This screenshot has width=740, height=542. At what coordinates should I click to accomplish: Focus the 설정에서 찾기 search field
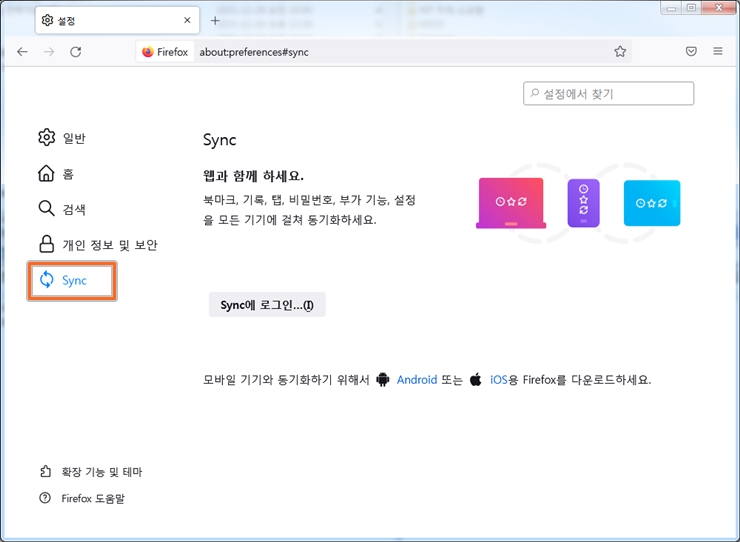pos(608,93)
